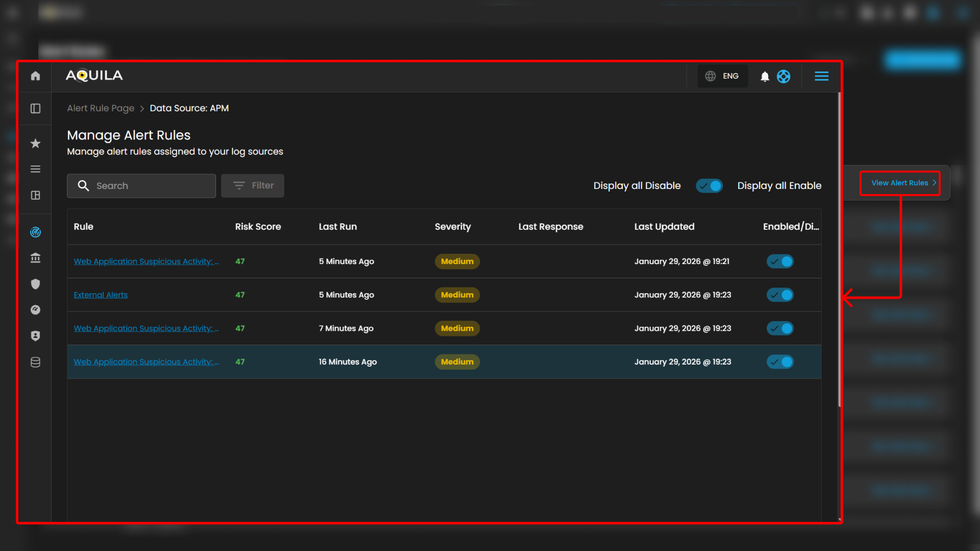Click the help lifebuoy icon
Viewport: 980px width, 551px height.
click(x=783, y=77)
